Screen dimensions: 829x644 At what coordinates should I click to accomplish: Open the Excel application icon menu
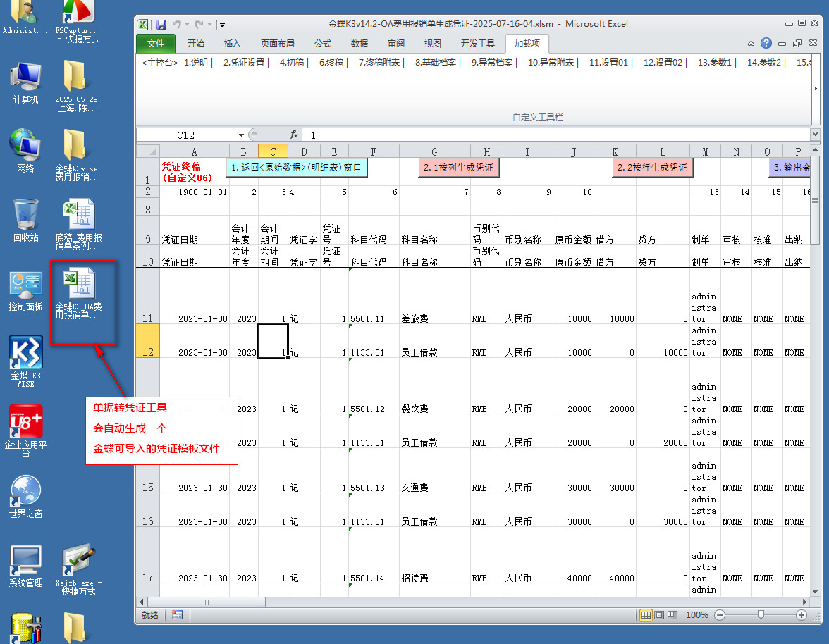pos(142,24)
